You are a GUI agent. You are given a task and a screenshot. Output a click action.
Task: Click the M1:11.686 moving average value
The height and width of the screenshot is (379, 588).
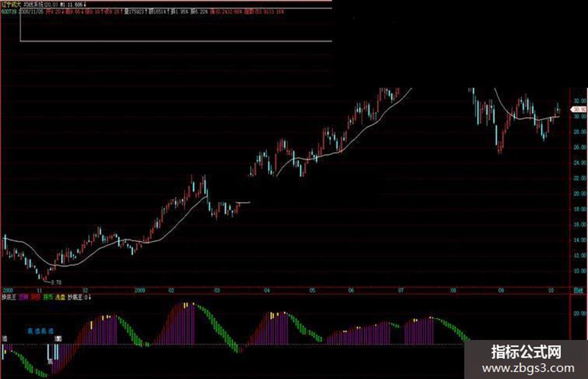pyautogui.click(x=72, y=5)
